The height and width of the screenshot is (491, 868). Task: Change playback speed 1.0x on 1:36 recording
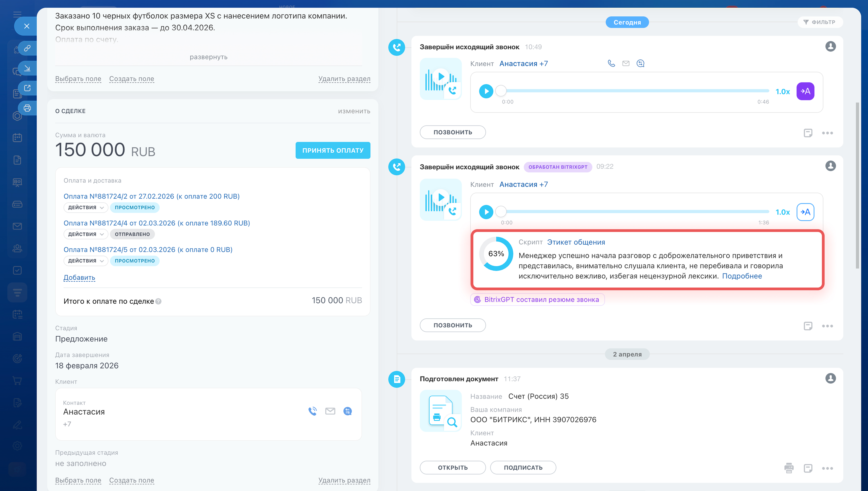[782, 212]
